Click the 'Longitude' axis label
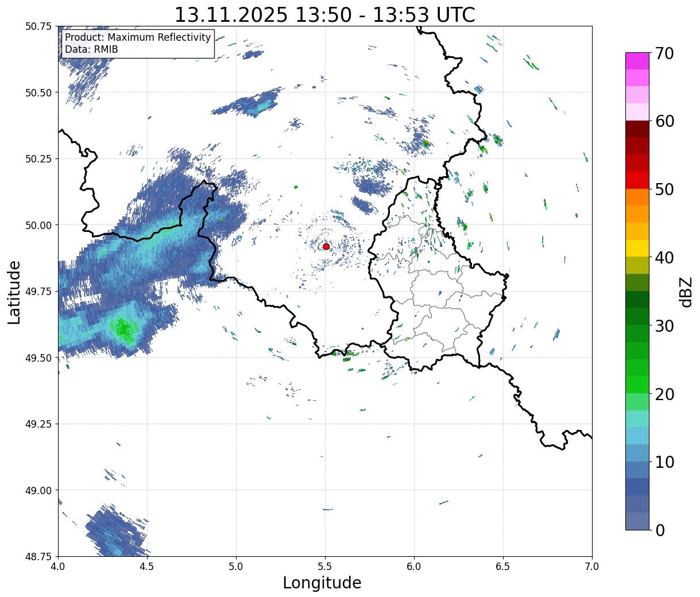Image resolution: width=700 pixels, height=597 pixels. pos(322,583)
